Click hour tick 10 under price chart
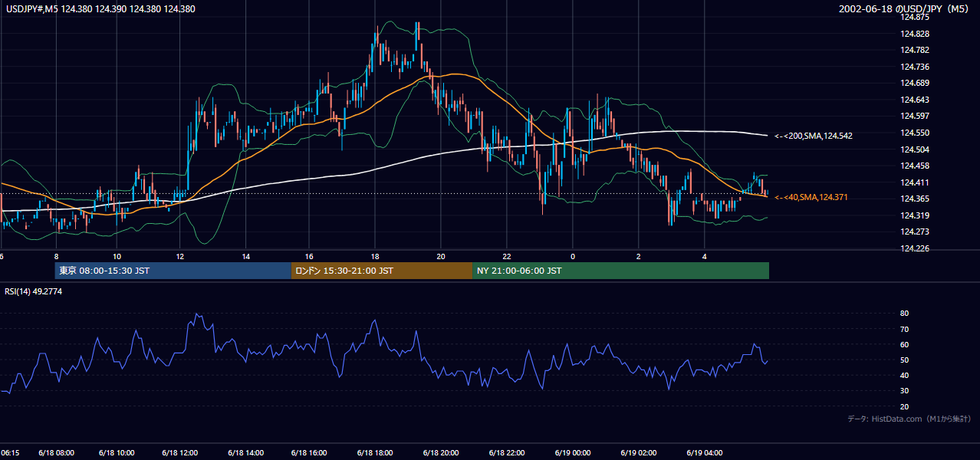Image resolution: width=980 pixels, height=460 pixels. coord(117,256)
